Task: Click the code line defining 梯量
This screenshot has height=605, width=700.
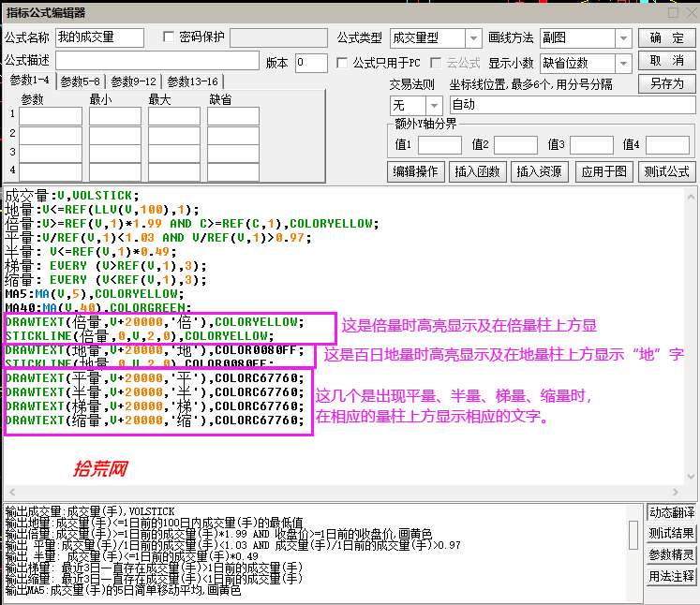Action: click(x=106, y=266)
